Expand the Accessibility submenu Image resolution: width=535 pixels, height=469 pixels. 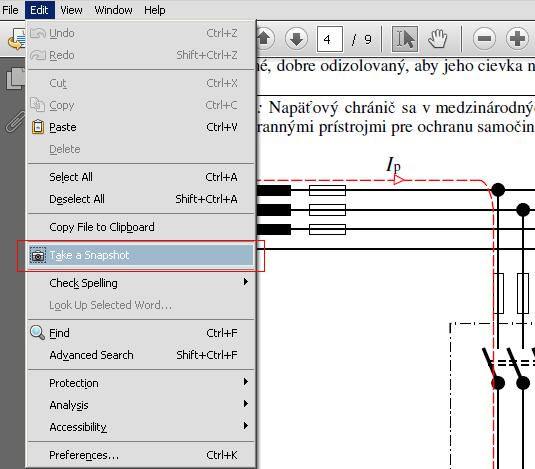[141, 427]
